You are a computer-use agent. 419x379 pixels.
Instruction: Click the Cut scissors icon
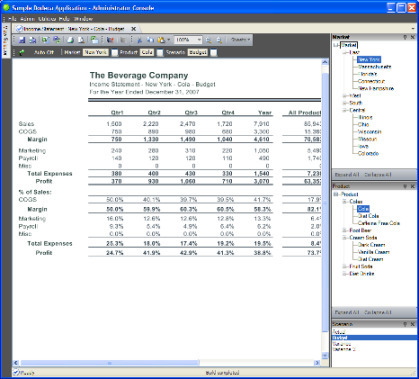140,40
